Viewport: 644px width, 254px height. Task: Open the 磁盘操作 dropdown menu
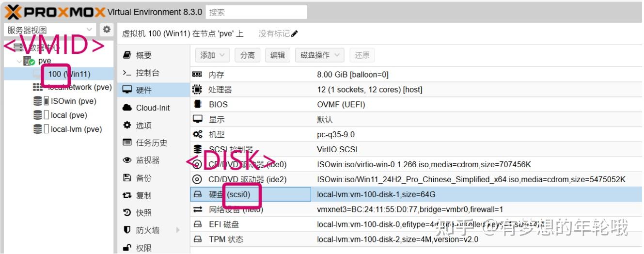pos(319,55)
